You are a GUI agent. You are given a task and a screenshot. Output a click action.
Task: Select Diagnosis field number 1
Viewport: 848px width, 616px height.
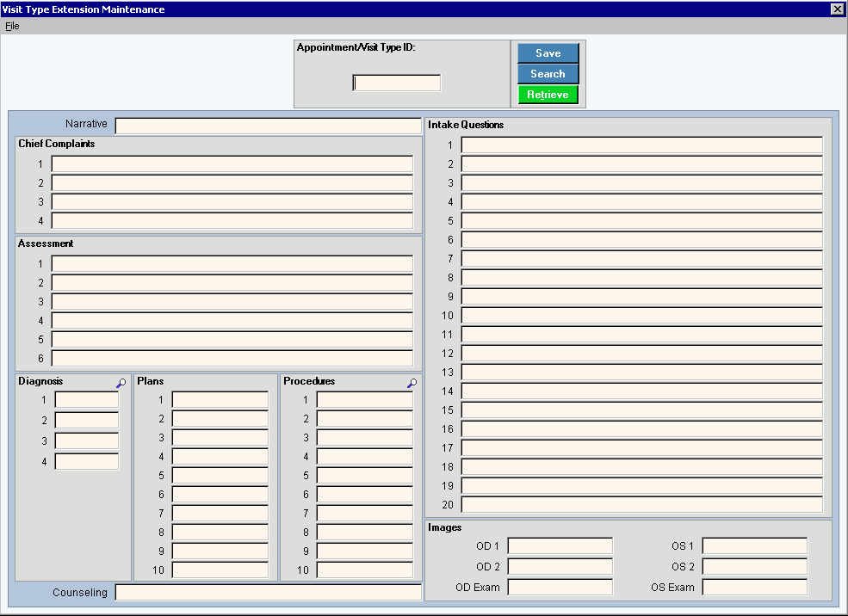click(87, 399)
